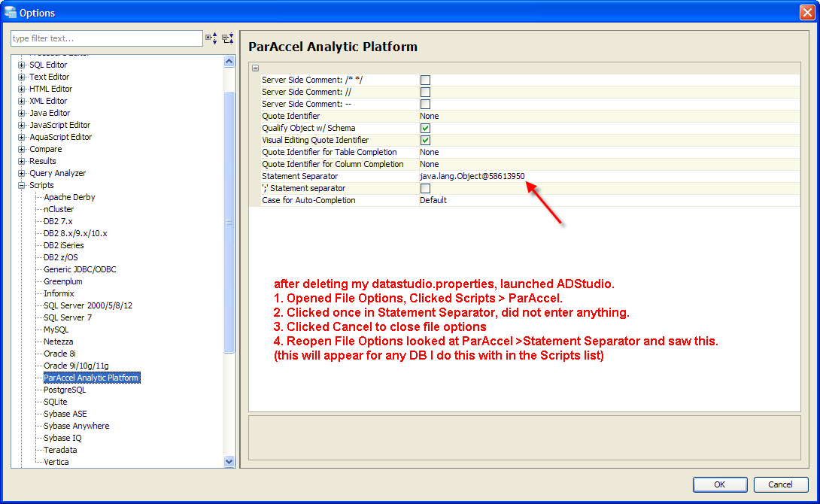Select Netezza in Scripts list

pos(58,342)
